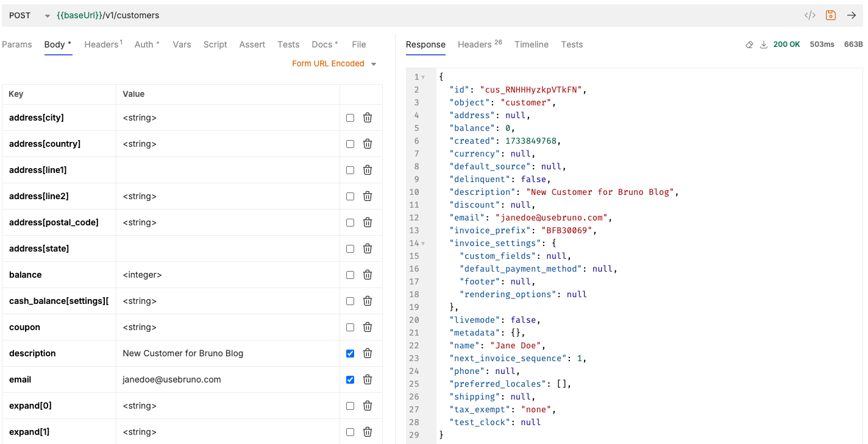Open the request Tests tab

288,44
